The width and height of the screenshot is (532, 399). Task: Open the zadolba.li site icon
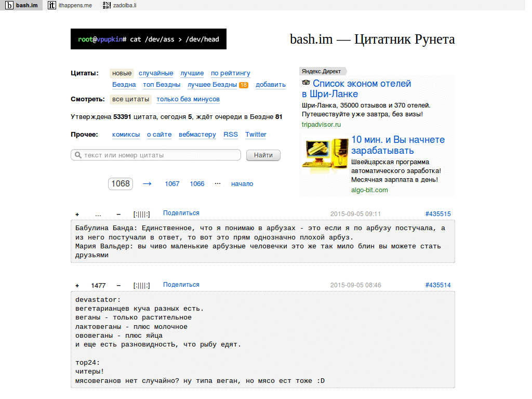pos(107,5)
